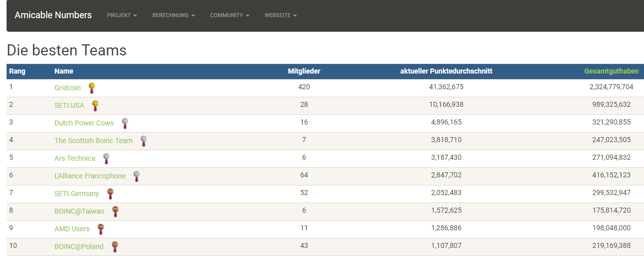The image size is (644, 256).
Task: Click the bronze medal next to SETI.Germany
Action: (x=110, y=194)
